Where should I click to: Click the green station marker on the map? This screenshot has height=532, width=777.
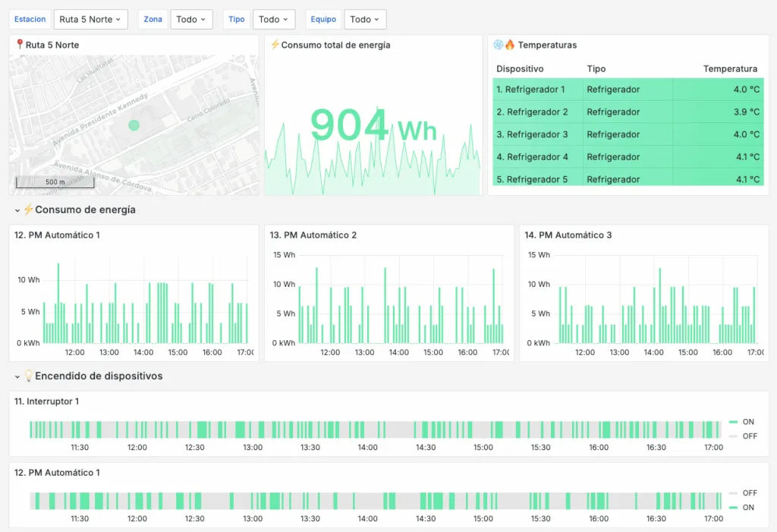(x=134, y=126)
